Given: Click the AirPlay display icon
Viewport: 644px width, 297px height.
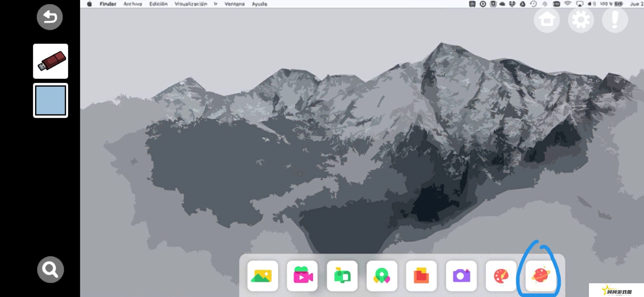Looking at the screenshot, I should coord(580,4).
